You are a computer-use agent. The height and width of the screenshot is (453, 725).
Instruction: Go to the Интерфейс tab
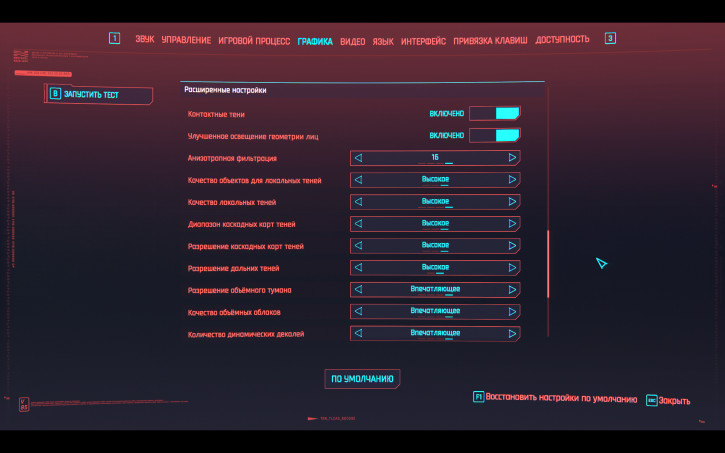point(423,42)
